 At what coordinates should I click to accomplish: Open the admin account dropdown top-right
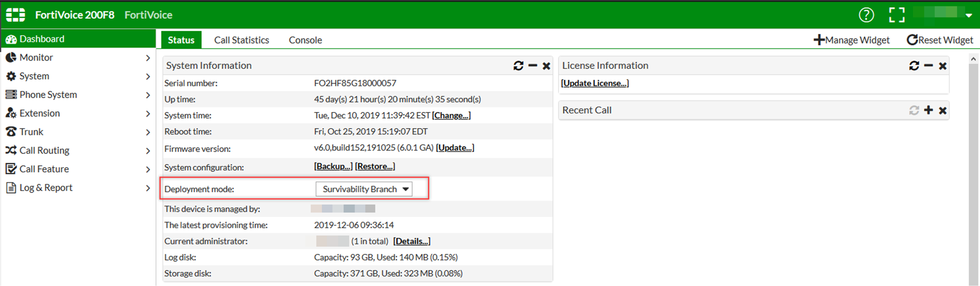[x=969, y=15]
